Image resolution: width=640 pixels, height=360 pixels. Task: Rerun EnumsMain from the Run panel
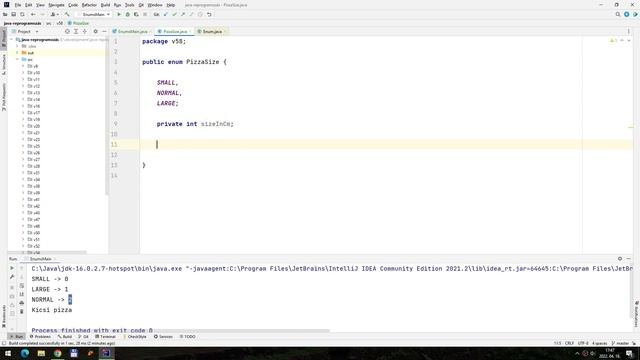coord(12,268)
